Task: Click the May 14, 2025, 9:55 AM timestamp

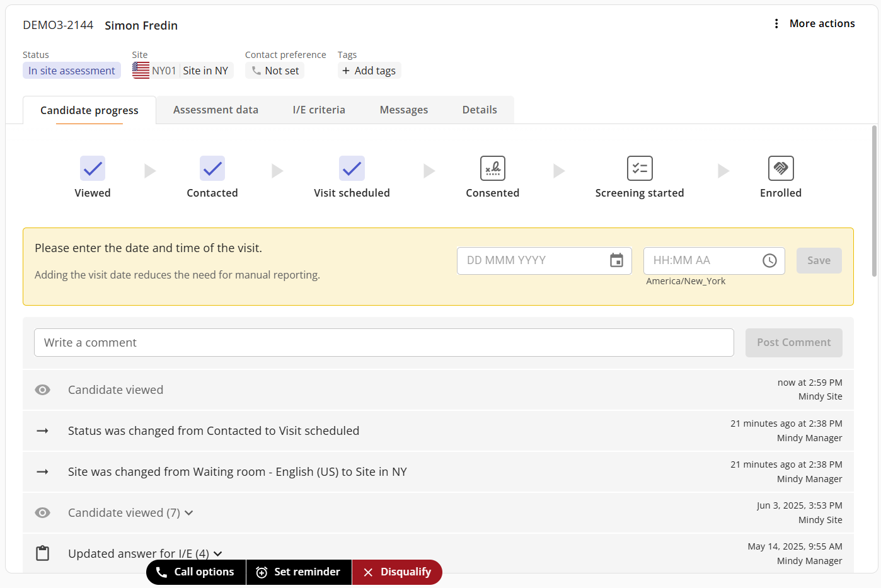Action: click(x=795, y=546)
